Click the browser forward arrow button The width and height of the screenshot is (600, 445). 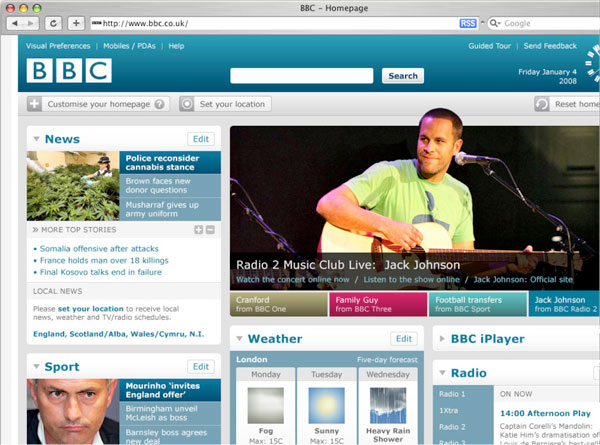31,23
